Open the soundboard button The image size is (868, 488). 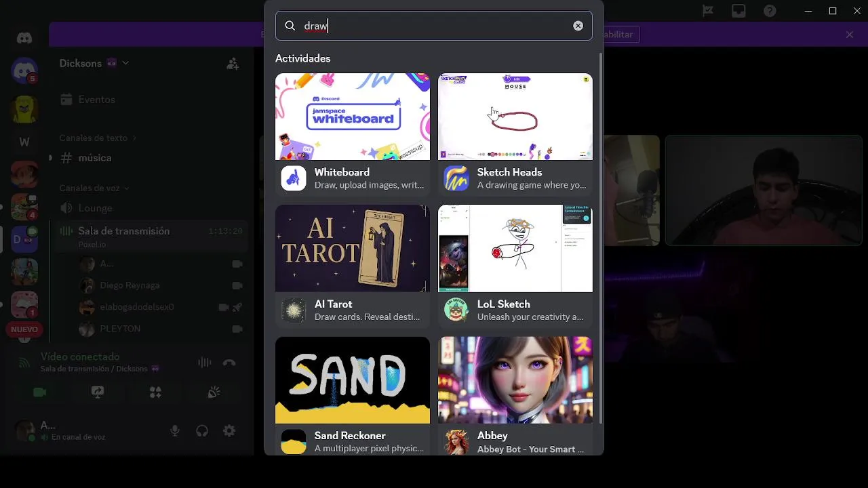tap(214, 392)
